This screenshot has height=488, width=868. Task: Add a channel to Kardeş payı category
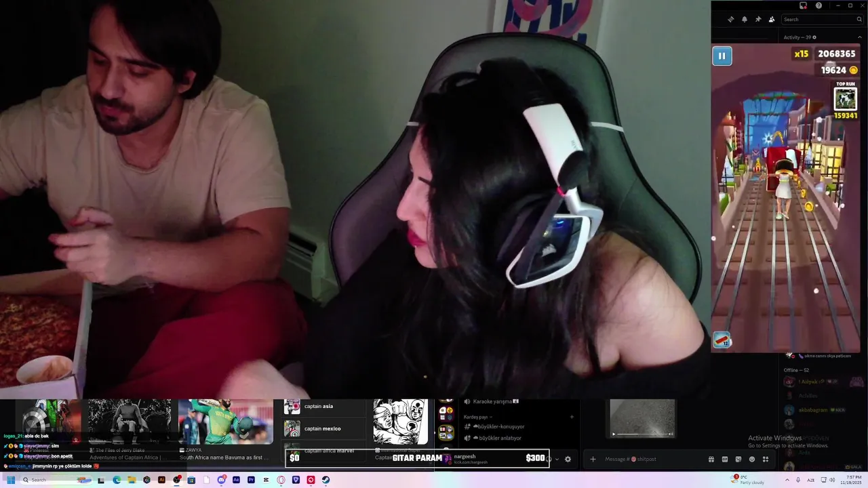[x=572, y=417]
